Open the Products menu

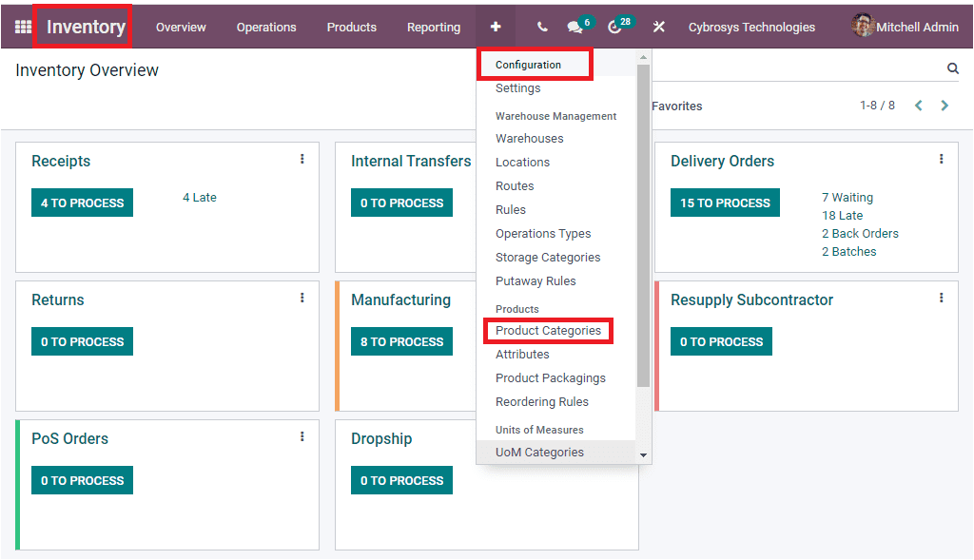click(351, 27)
